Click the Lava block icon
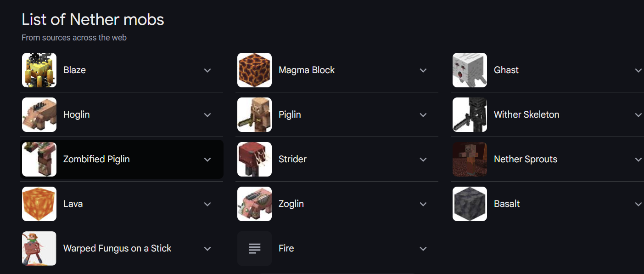 tap(39, 204)
